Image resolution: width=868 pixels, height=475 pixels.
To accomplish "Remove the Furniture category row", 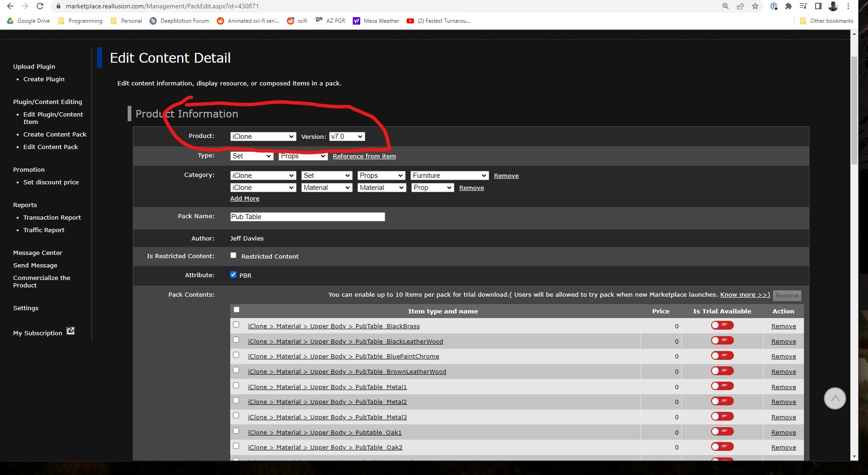I will pos(506,176).
